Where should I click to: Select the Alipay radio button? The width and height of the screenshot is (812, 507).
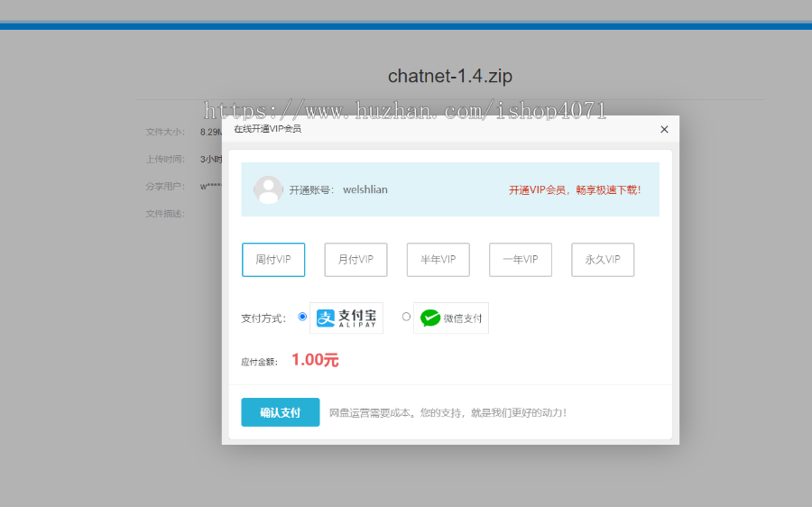coord(302,317)
